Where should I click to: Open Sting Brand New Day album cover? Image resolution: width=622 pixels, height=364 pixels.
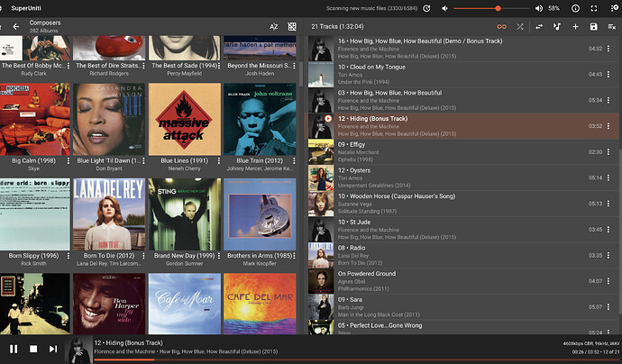(x=185, y=214)
